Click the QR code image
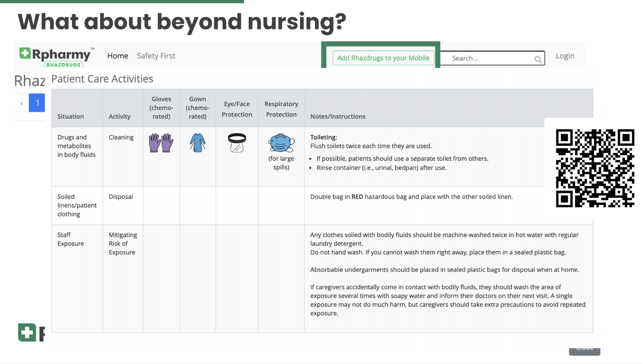Viewport: 642px width, 364px height. tap(595, 168)
